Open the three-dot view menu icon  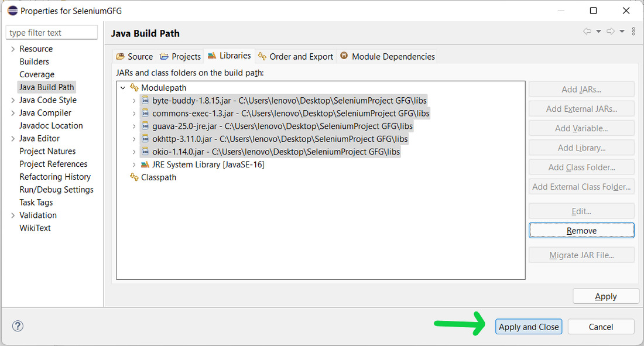click(633, 32)
